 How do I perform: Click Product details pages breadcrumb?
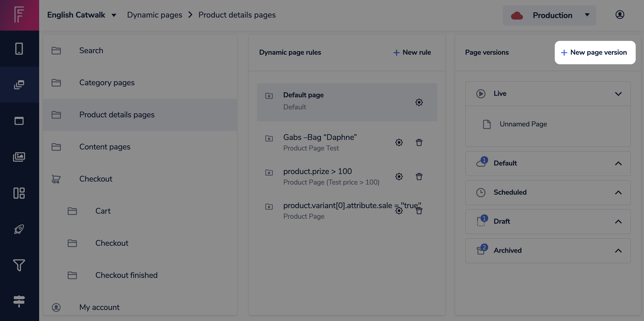[237, 15]
